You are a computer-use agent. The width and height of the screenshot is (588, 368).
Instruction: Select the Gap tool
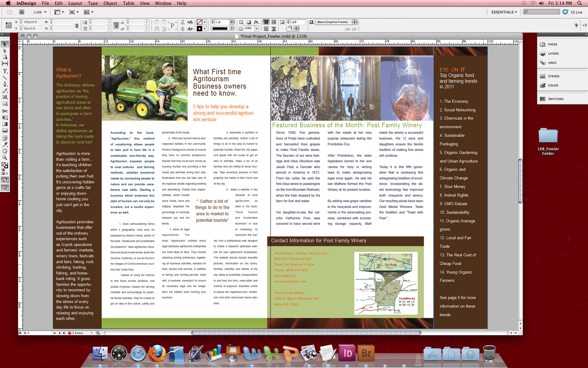coord(5,64)
